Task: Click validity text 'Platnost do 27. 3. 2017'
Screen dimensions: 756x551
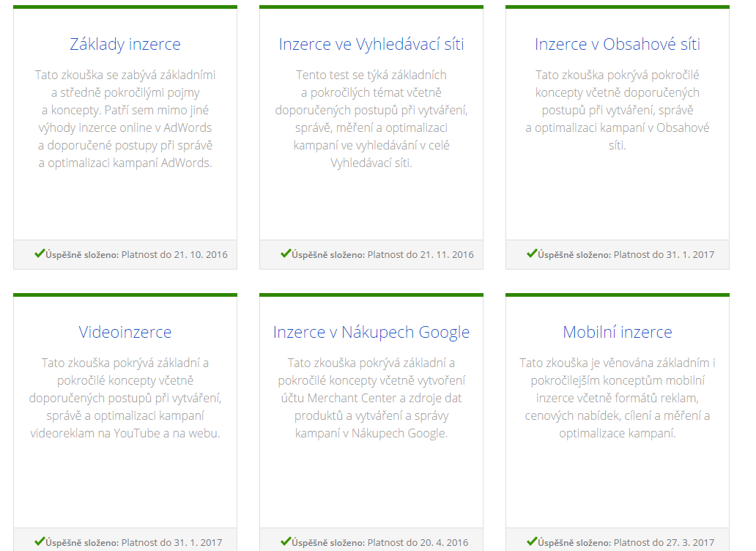Action: coord(664,543)
